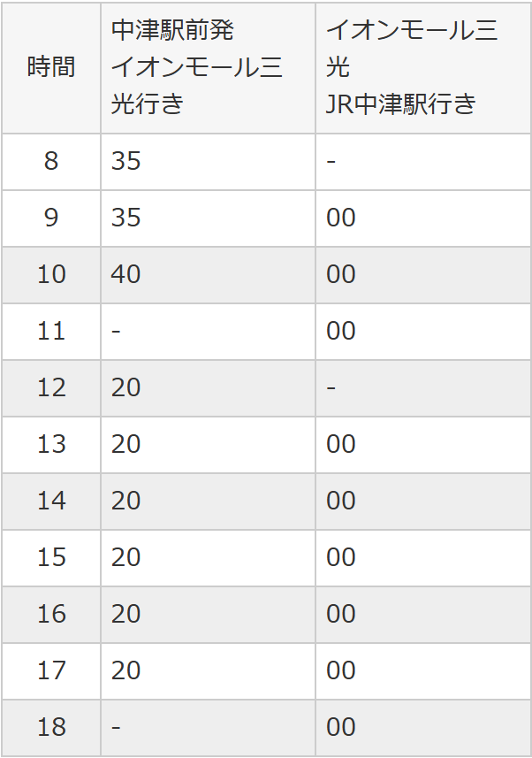Select the 00 time in the 9 o'clock row
The width and height of the screenshot is (532, 758).
click(x=341, y=218)
